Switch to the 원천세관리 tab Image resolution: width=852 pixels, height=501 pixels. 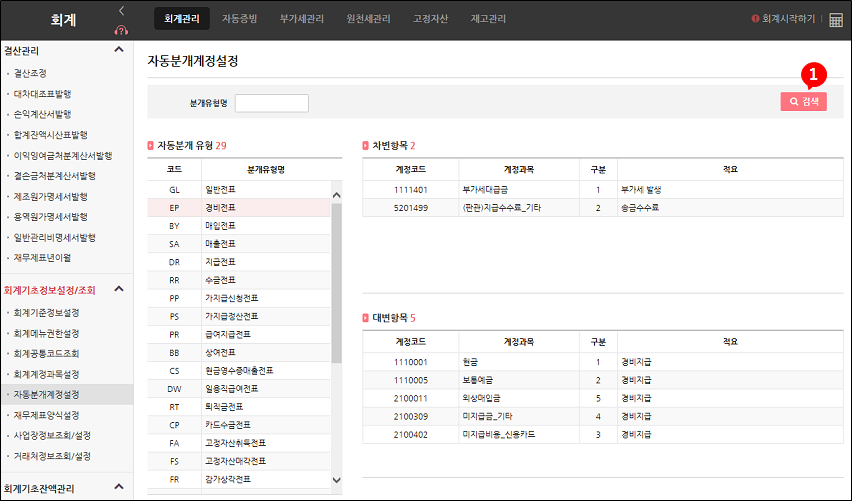pos(368,19)
